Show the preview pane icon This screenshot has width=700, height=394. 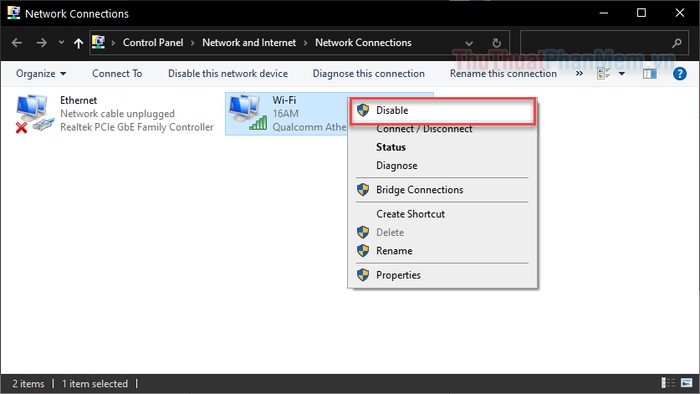[650, 74]
